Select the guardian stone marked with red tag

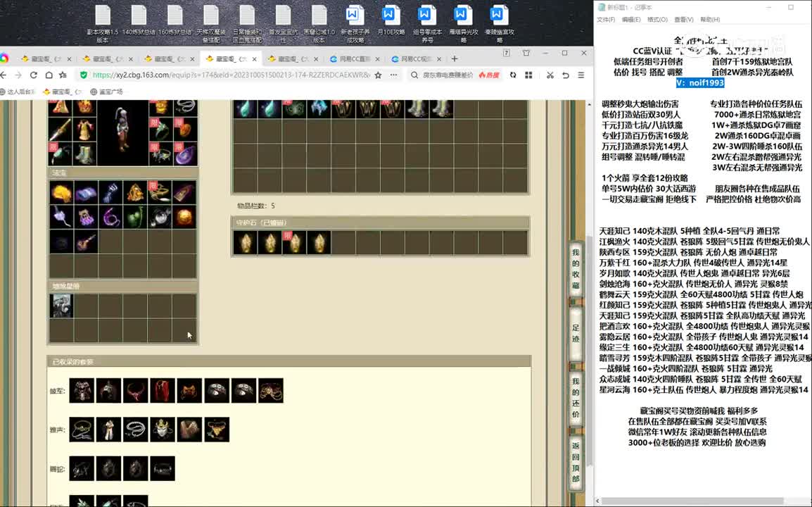click(x=295, y=243)
